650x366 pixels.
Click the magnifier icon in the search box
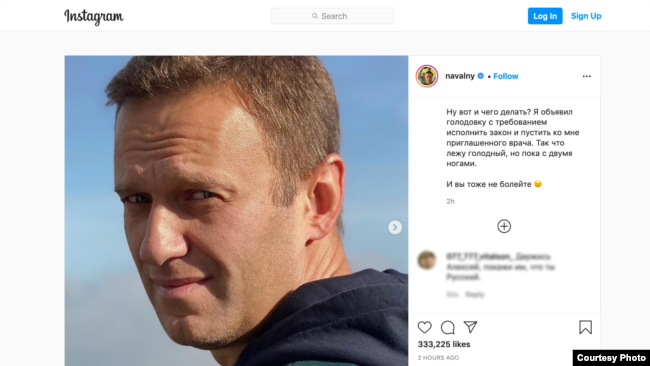[315, 16]
